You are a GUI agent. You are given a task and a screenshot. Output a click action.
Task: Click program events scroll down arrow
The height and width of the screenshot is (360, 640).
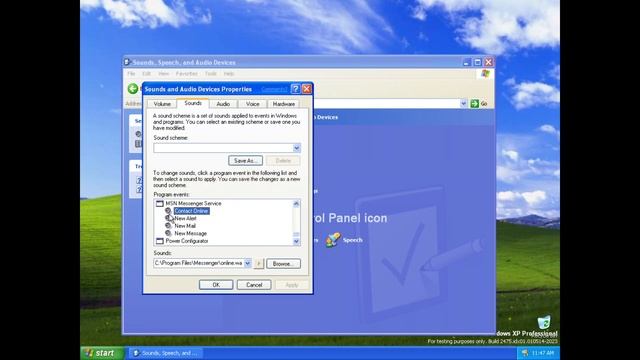[296, 241]
